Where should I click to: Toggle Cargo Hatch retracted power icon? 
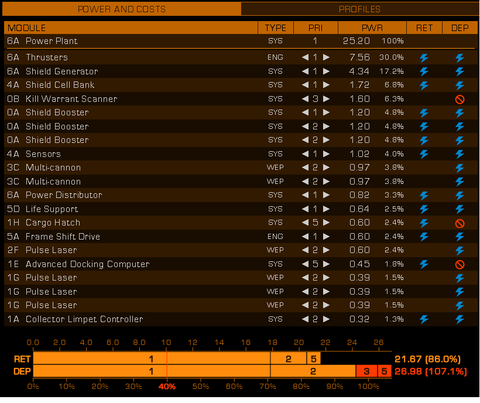tap(424, 223)
